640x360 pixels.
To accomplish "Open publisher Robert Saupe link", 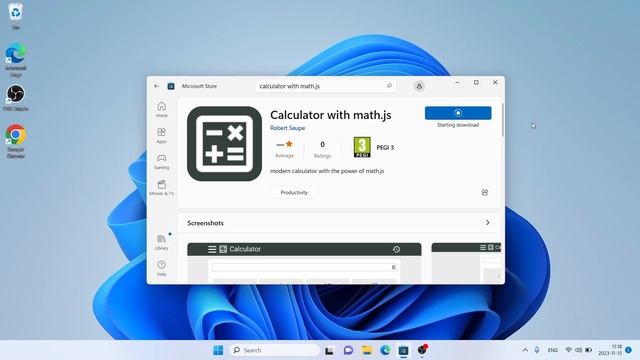I will point(287,128).
